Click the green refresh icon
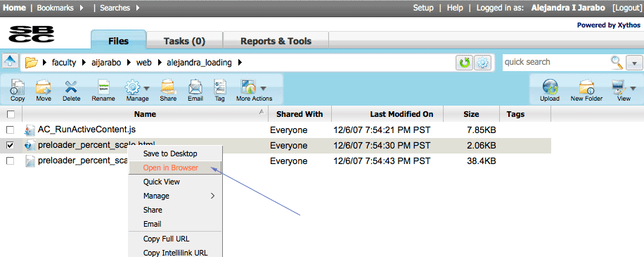This screenshot has height=257, width=644. (465, 63)
